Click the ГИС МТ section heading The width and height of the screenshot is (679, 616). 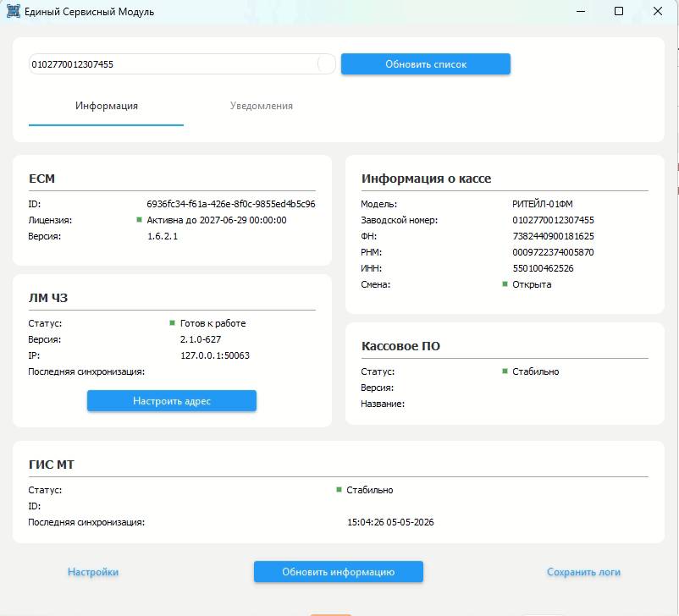click(52, 465)
